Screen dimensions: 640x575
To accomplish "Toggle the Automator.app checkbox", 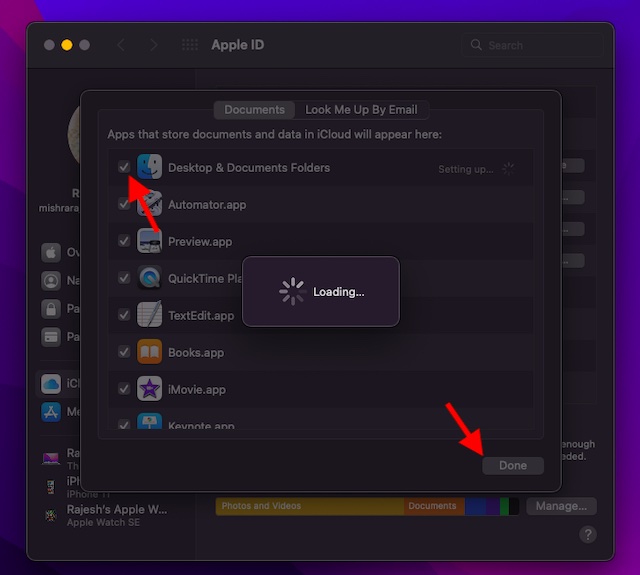I will coord(124,204).
